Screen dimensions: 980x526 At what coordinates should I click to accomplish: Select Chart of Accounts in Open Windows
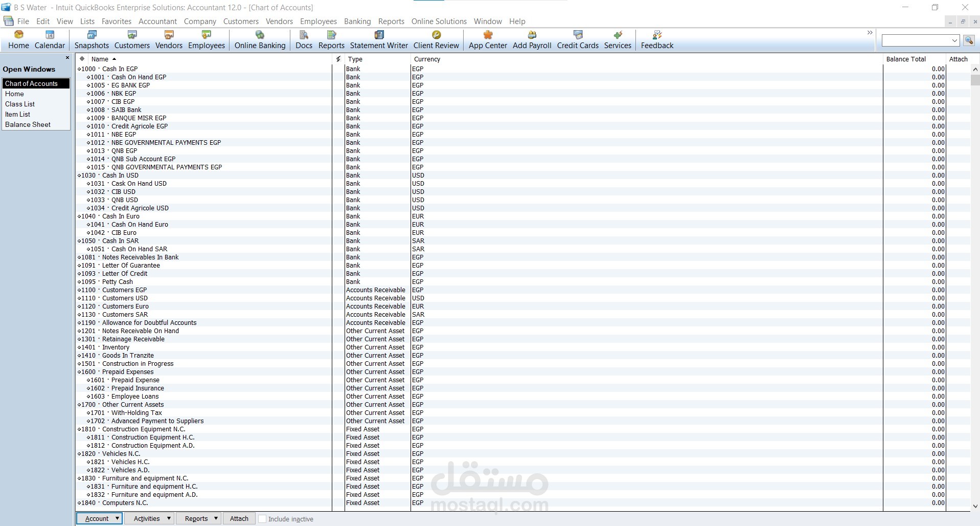click(x=36, y=83)
